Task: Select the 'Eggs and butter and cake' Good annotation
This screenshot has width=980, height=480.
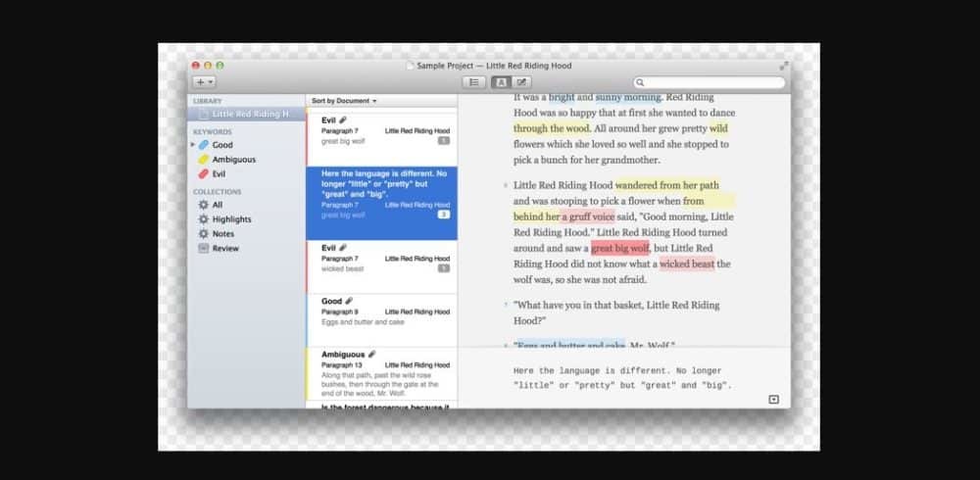Action: tap(380, 312)
